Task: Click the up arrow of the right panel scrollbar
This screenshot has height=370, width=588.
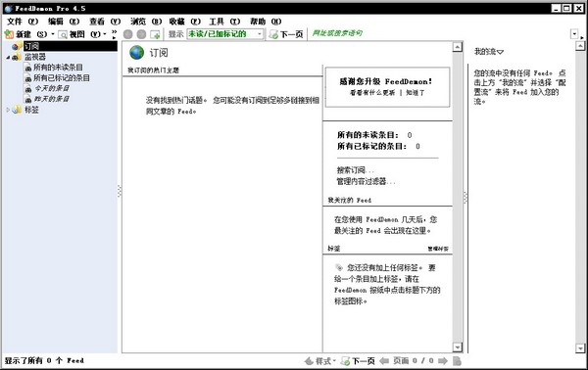Action: tap(580, 46)
